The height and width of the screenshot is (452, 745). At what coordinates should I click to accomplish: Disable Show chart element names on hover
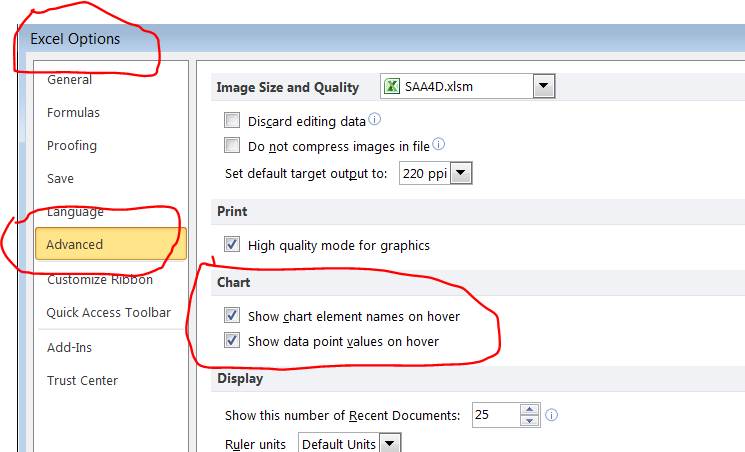(232, 316)
